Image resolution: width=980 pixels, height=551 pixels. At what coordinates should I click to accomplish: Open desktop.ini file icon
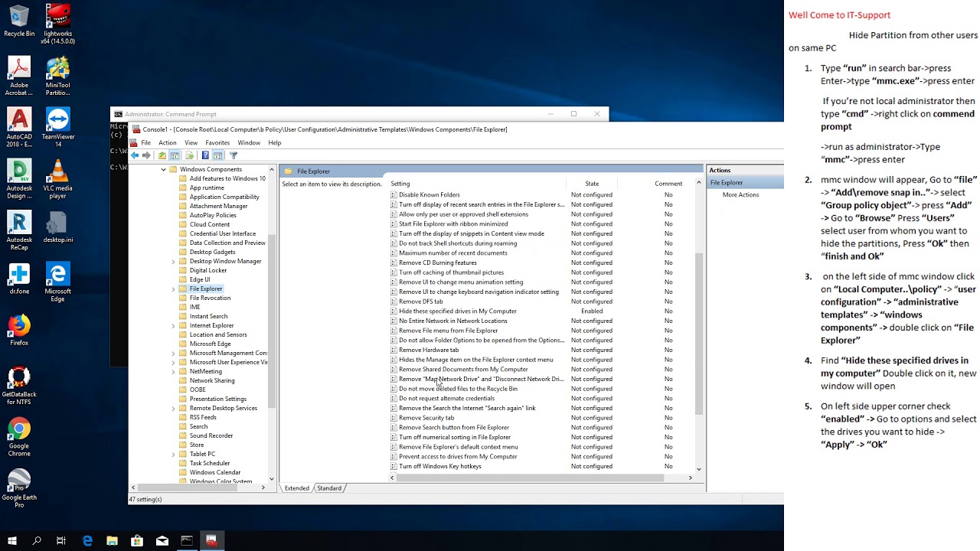(x=58, y=227)
